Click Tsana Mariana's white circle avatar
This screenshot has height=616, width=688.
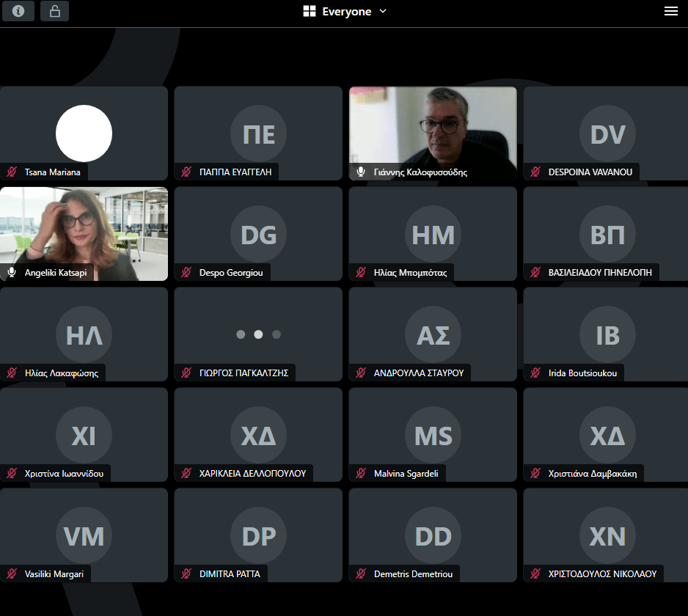[84, 133]
